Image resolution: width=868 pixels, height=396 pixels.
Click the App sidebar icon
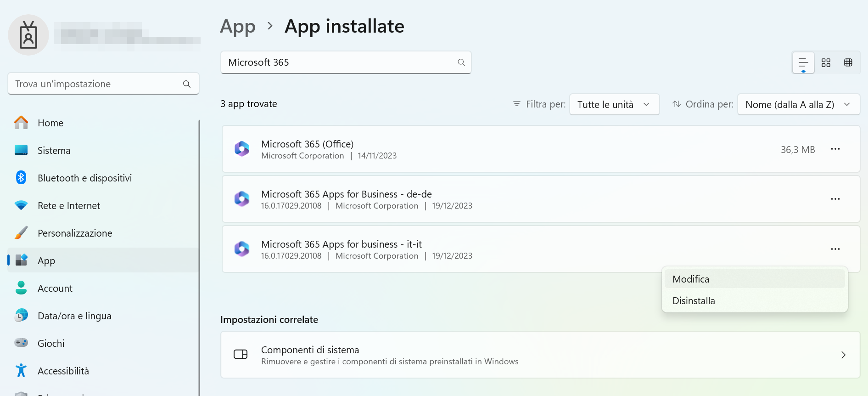coord(21,260)
